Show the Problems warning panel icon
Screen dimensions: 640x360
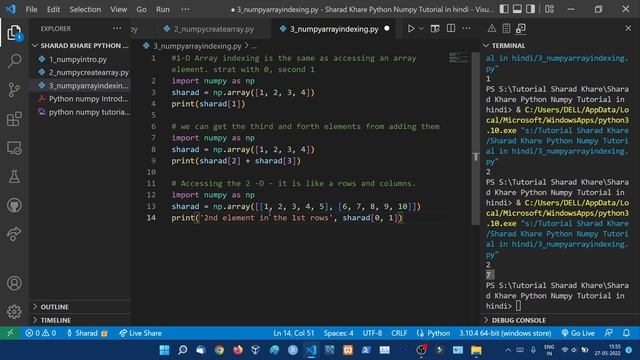click(x=491, y=29)
